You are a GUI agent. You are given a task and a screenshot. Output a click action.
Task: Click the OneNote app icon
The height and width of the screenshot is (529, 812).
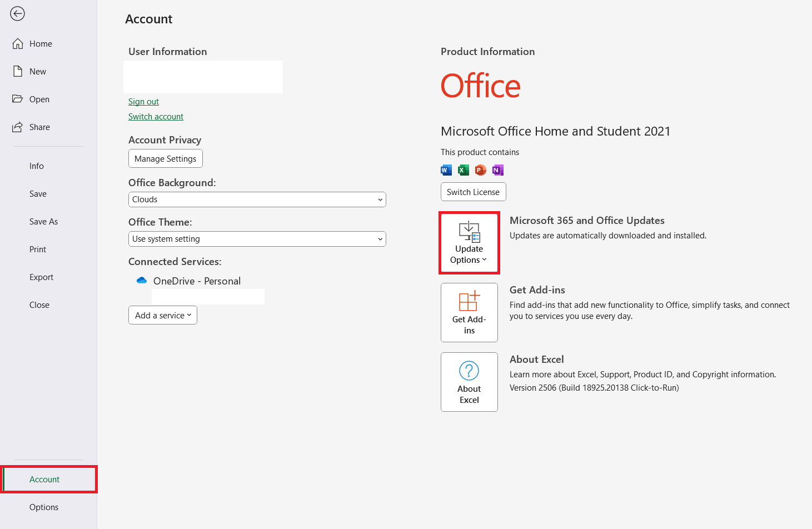498,170
